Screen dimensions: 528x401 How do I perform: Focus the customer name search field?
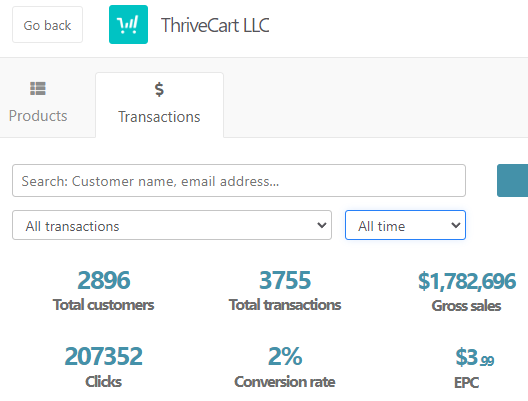pyautogui.click(x=239, y=180)
